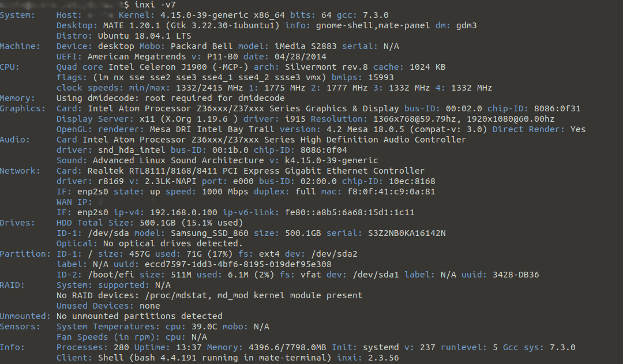Click the "Drives:" section label
The height and width of the screenshot is (364, 623).
click(x=17, y=223)
